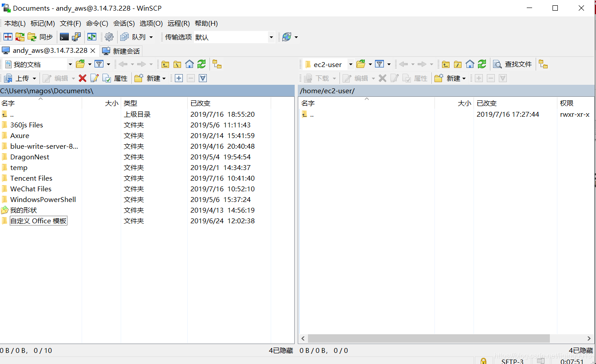
Task: Click the red X delete icon in local toolbar
Action: (83, 78)
